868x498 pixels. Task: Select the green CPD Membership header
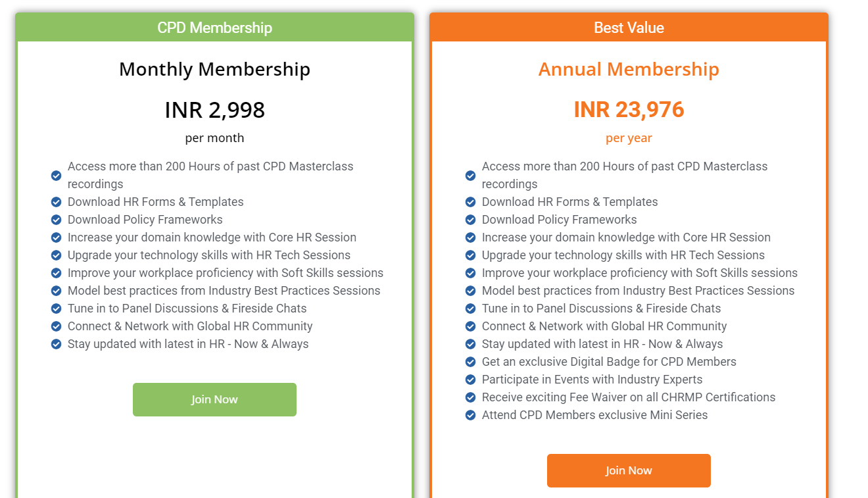point(214,28)
